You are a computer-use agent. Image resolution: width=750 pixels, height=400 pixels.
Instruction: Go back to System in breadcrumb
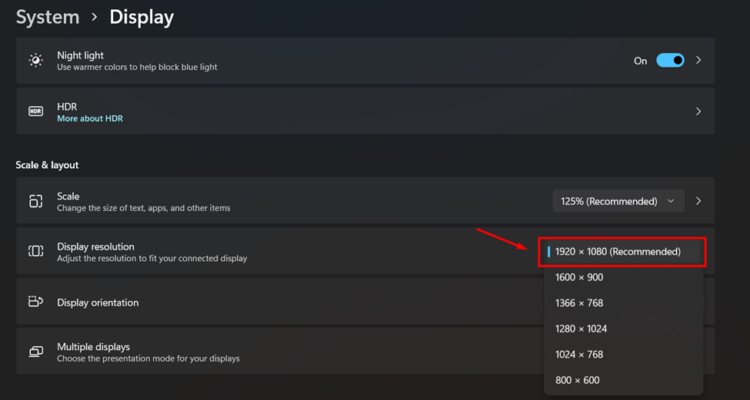(48, 17)
